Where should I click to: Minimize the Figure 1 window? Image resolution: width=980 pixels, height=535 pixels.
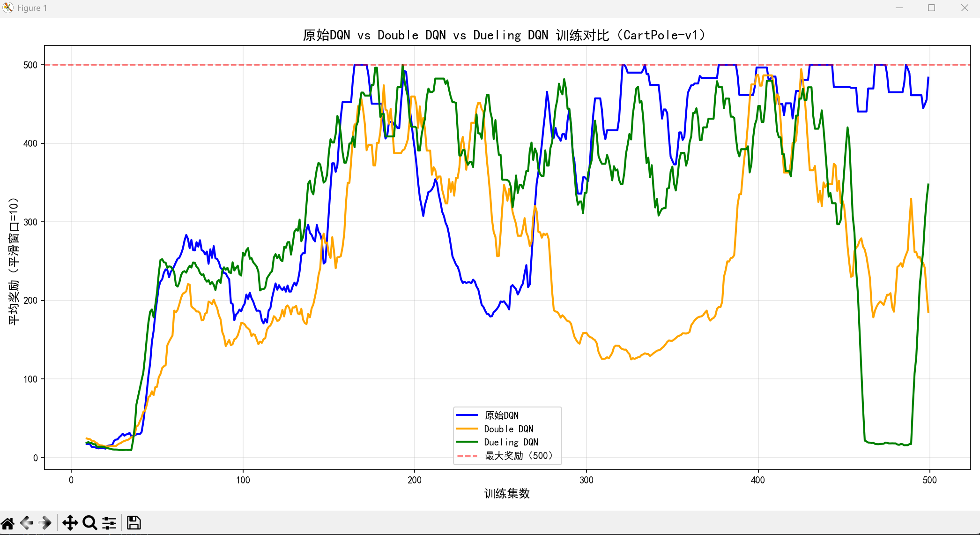(x=899, y=8)
